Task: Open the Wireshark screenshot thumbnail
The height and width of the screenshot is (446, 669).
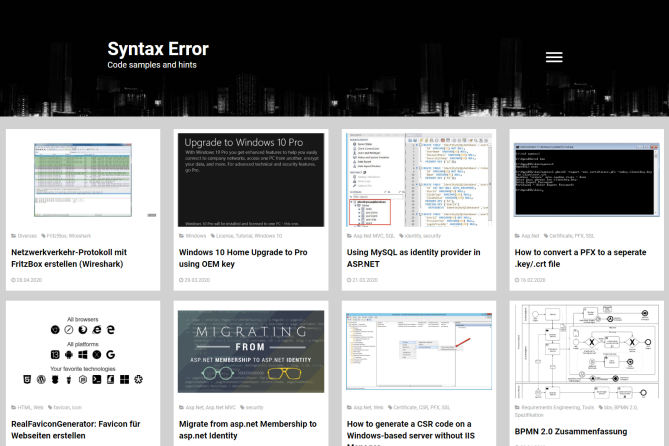Action: click(83, 180)
